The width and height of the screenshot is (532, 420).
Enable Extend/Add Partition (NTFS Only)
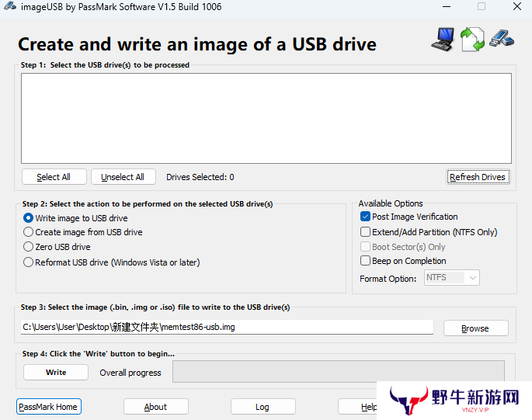pyautogui.click(x=365, y=232)
